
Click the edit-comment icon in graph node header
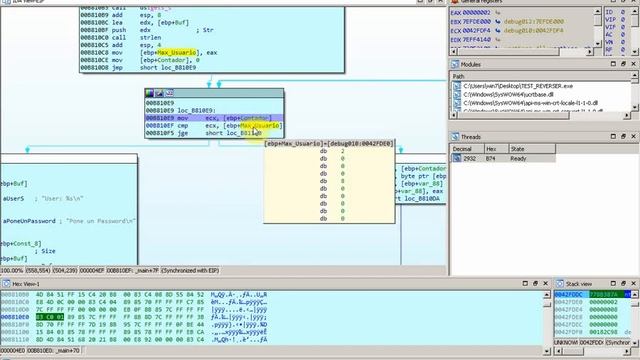coord(159,93)
